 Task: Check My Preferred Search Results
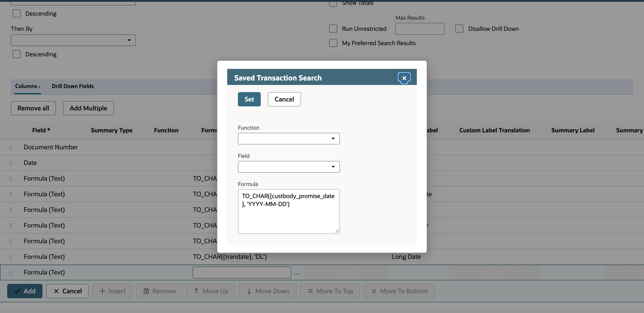[x=333, y=43]
